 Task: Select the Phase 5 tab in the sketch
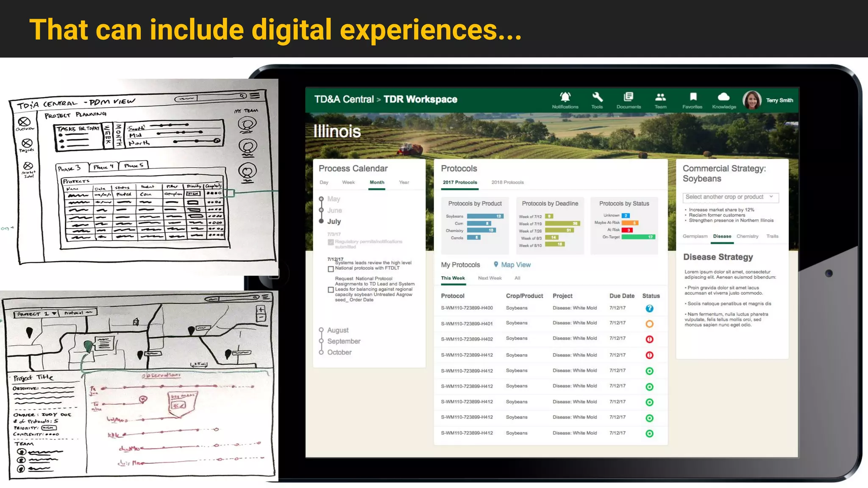click(134, 166)
